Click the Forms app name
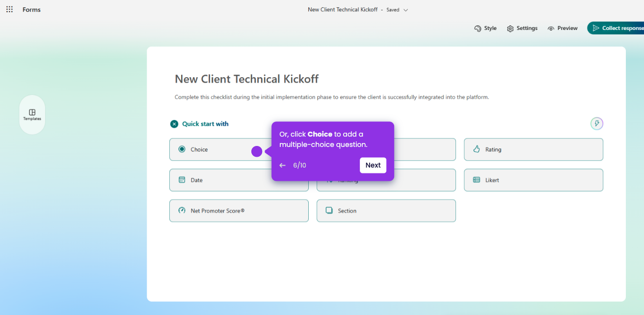 tap(31, 10)
